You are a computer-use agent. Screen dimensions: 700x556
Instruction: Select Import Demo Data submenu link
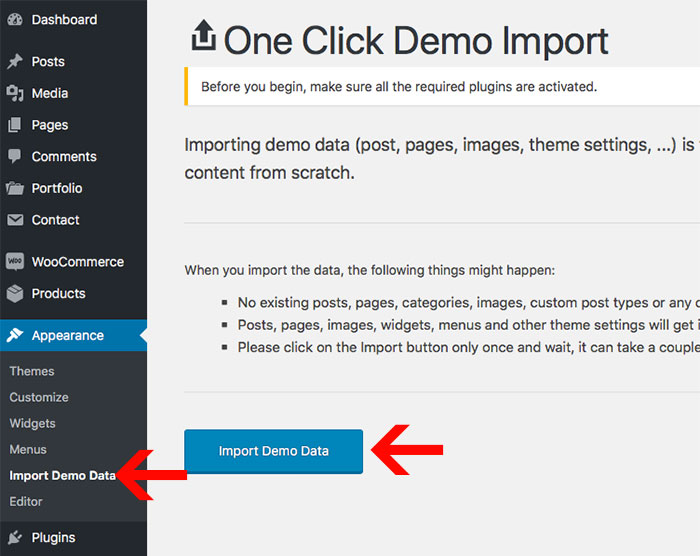pos(62,476)
